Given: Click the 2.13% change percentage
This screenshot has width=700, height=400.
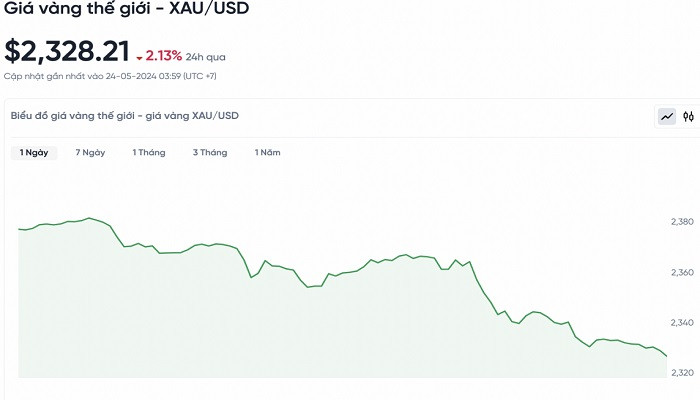Looking at the screenshot, I should coord(164,55).
